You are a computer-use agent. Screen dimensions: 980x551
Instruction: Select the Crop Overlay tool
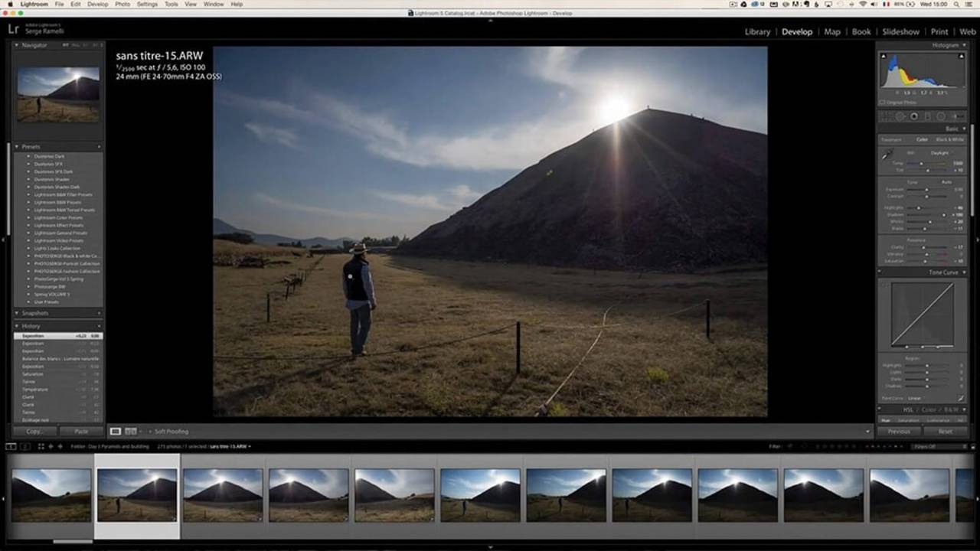point(887,116)
